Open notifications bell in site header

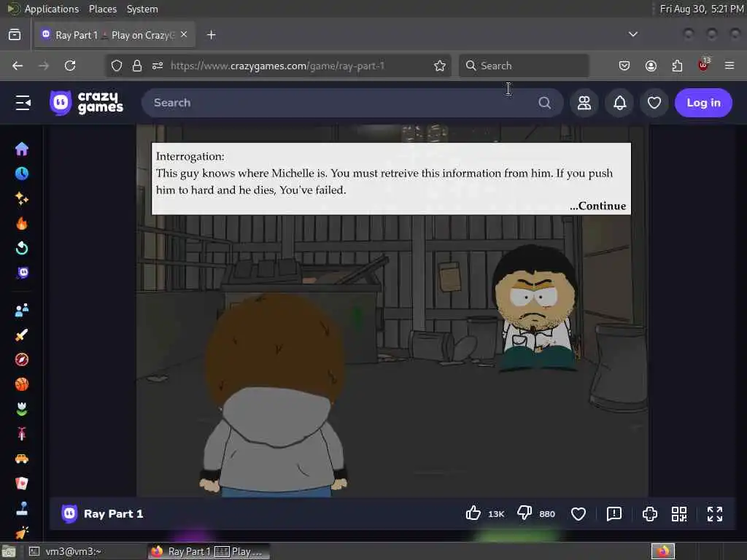pyautogui.click(x=620, y=103)
